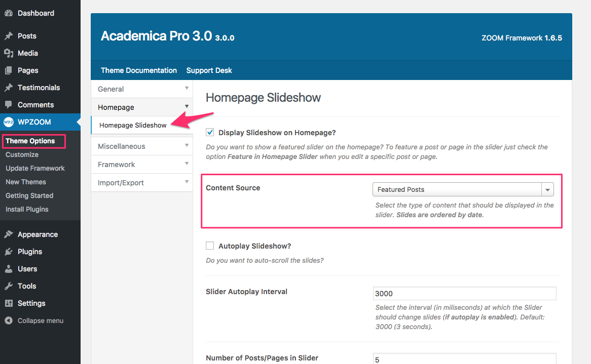Click the Testimonials pin icon
Viewport: 591px width, 364px height.
tap(9, 88)
